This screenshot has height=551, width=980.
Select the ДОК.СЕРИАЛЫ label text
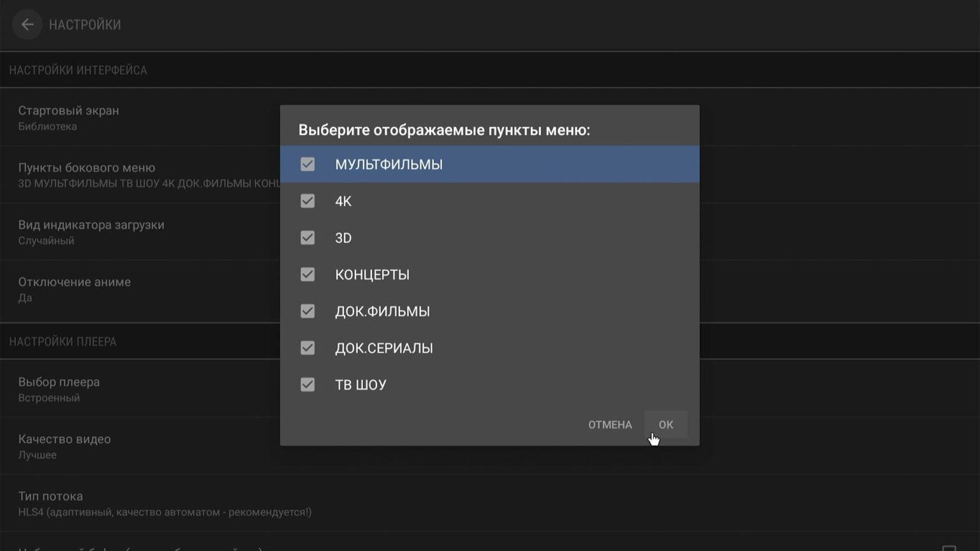pyautogui.click(x=383, y=348)
